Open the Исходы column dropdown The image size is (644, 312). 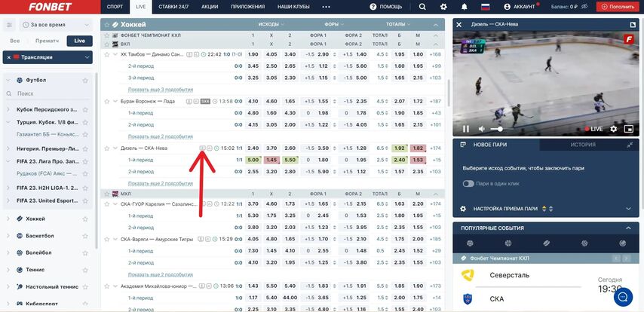click(x=271, y=24)
